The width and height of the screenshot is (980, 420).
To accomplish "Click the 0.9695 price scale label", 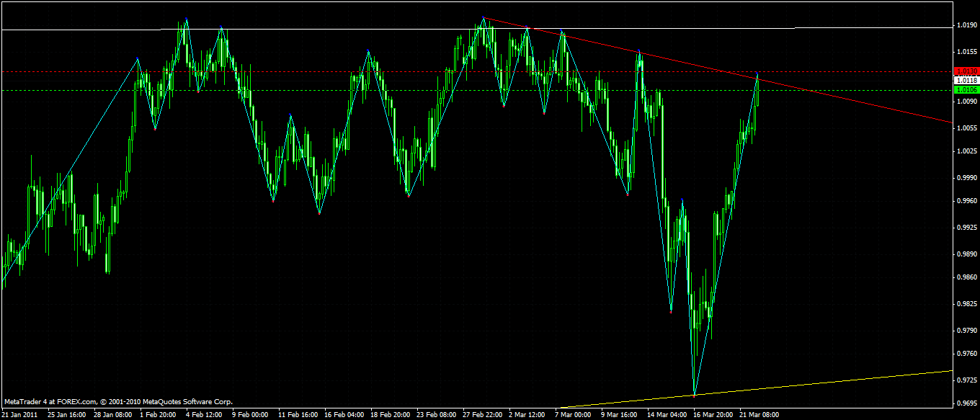I will [x=966, y=403].
